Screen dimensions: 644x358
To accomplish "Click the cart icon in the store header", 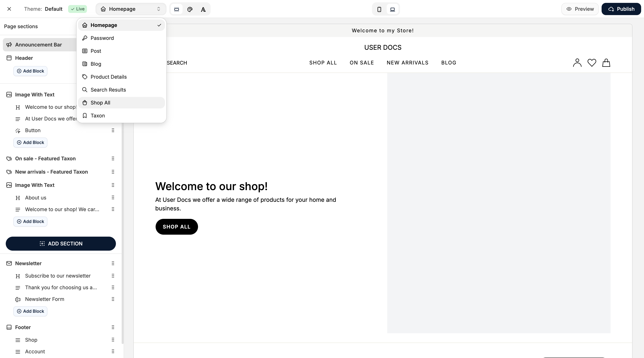I will coord(606,63).
